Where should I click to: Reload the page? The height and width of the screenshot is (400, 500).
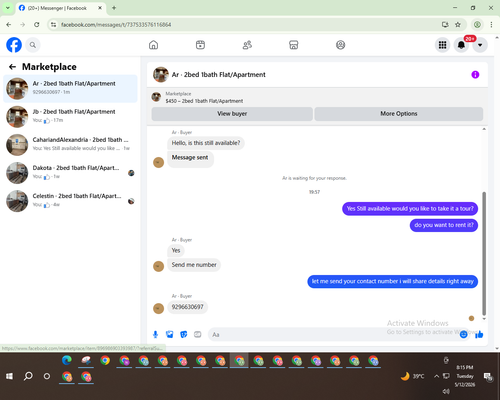[37, 25]
